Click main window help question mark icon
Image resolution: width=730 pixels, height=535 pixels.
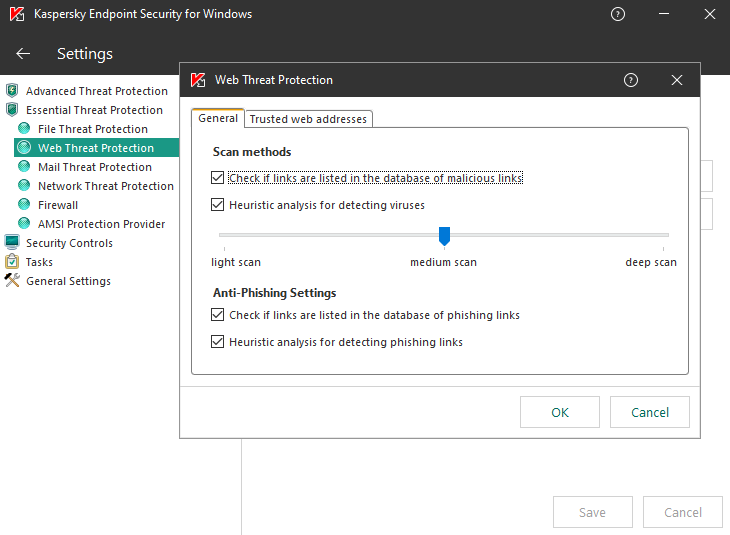[618, 14]
